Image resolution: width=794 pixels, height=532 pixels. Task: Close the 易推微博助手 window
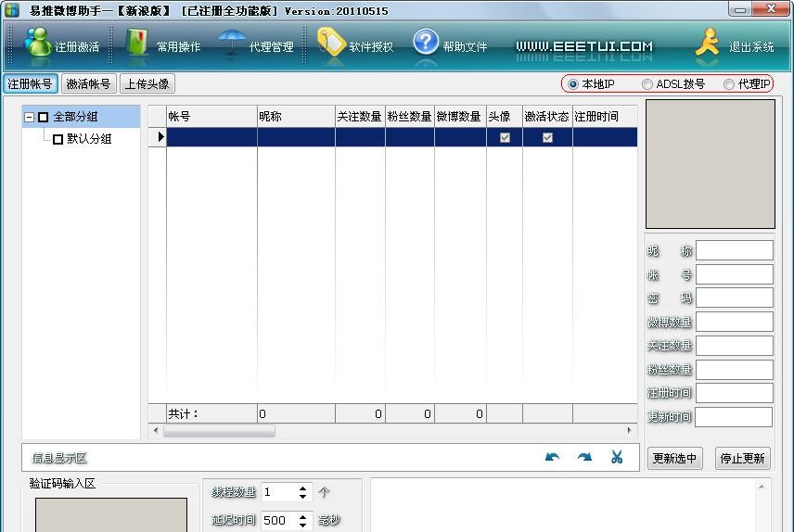tap(771, 8)
